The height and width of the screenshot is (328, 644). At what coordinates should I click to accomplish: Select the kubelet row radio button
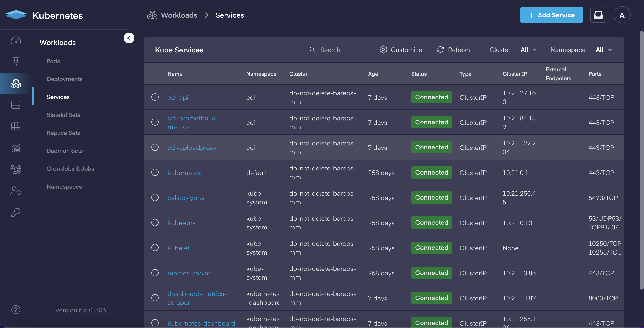155,248
